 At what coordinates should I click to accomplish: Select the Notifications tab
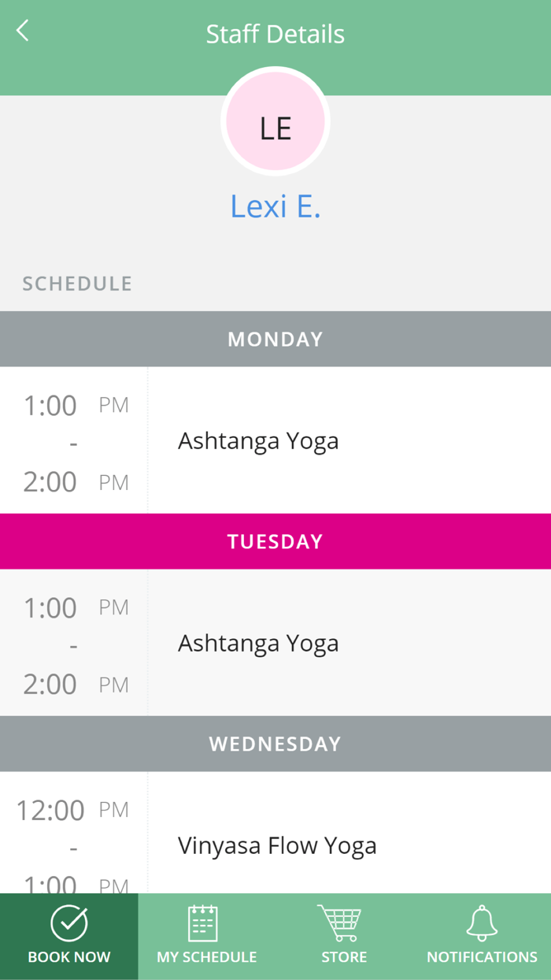(481, 937)
